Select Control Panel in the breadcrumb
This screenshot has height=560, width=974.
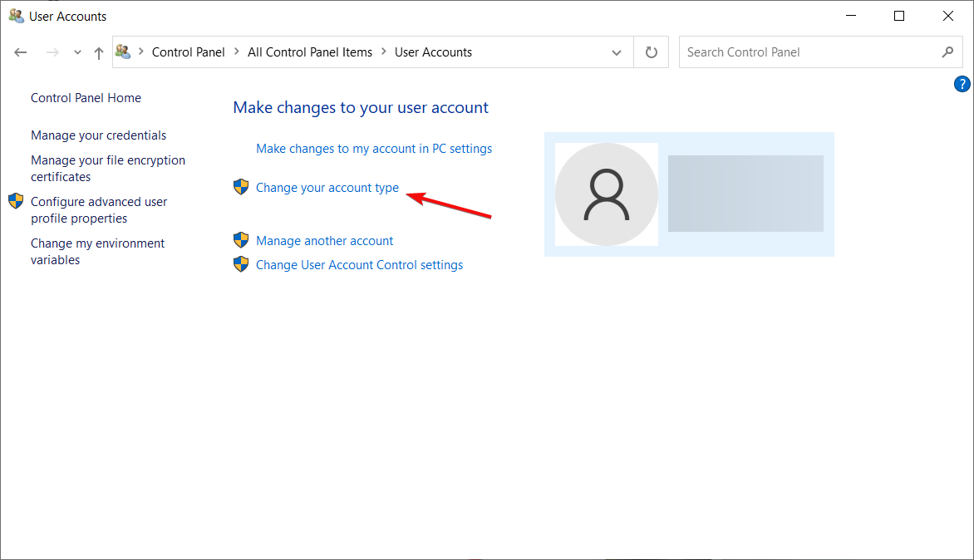point(189,52)
